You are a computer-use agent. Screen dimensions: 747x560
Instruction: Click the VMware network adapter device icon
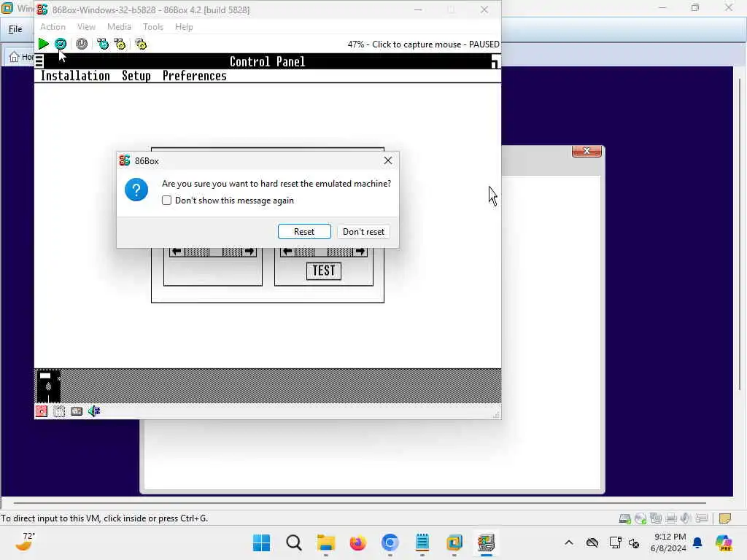656,518
